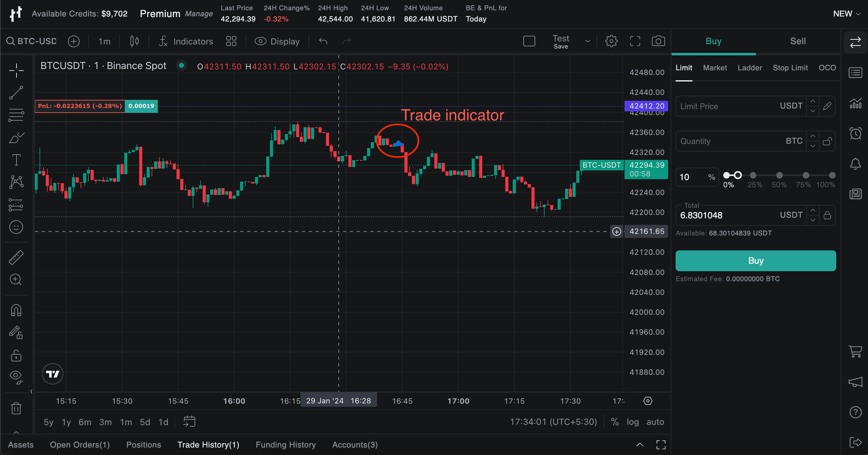Open the help question mark icon
Viewport: 868px width, 455px height.
pos(855,412)
